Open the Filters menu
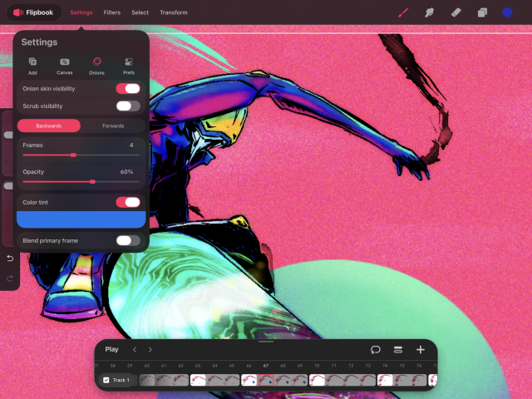 [112, 12]
